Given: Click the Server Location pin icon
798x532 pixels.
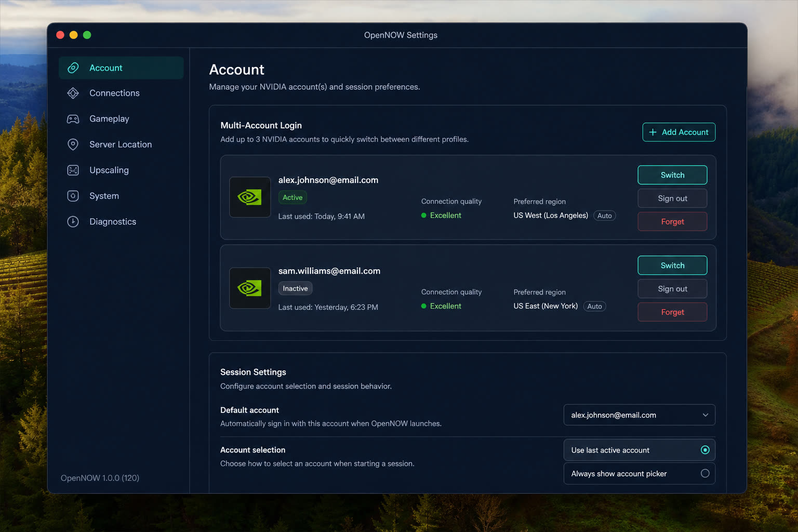Looking at the screenshot, I should pos(73,144).
